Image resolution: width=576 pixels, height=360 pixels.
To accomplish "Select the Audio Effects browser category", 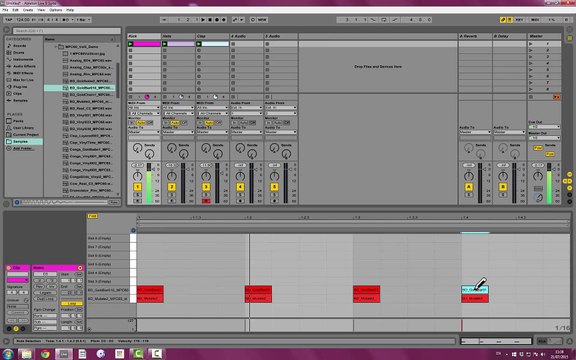I will pyautogui.click(x=24, y=66).
